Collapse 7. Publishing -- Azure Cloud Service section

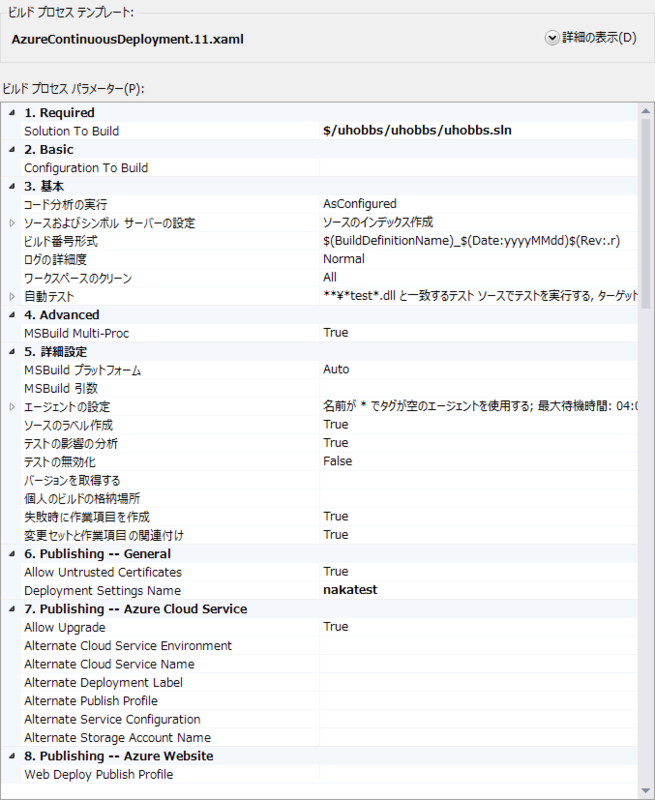[x=12, y=609]
